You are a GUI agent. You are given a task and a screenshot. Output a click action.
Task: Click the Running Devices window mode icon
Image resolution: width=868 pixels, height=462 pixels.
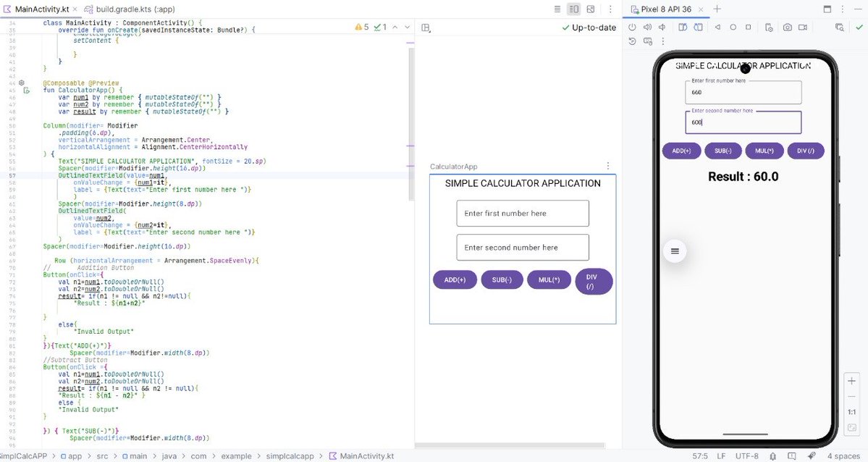[827, 9]
